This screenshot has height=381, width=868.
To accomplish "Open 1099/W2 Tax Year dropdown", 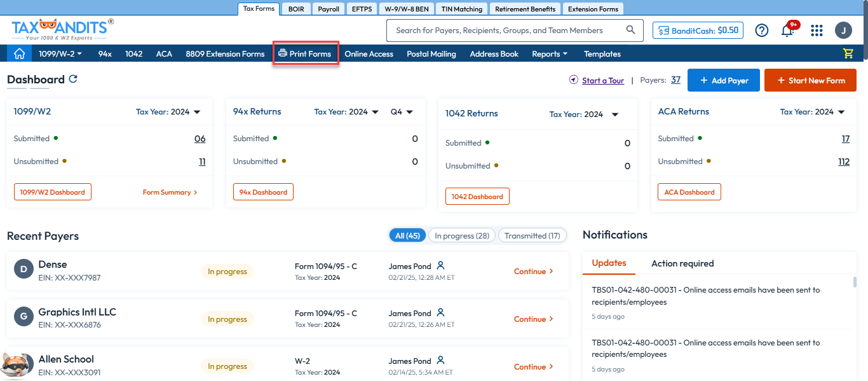I will click(x=168, y=111).
